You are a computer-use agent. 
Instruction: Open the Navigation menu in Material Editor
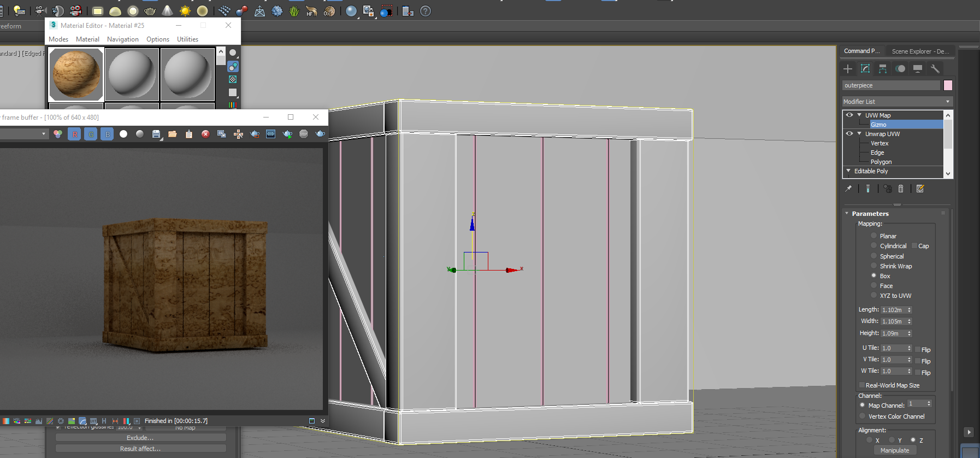122,39
